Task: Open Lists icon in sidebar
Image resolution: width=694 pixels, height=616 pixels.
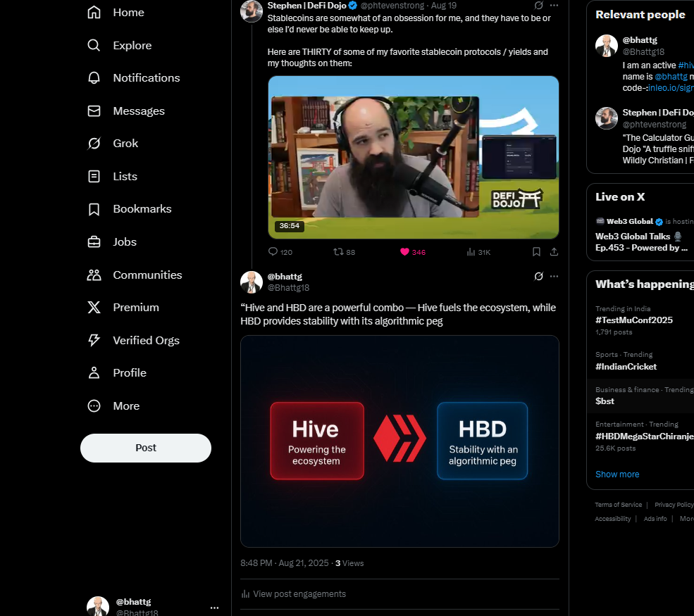Action: (94, 176)
